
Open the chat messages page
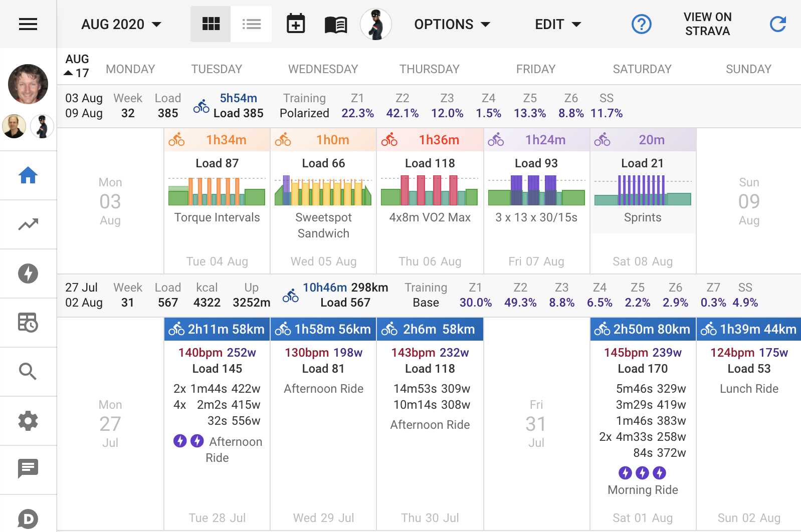pos(28,469)
